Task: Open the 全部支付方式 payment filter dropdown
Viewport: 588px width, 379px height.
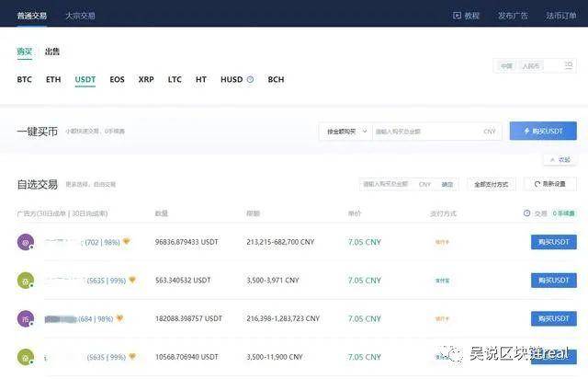Action: coord(492,184)
